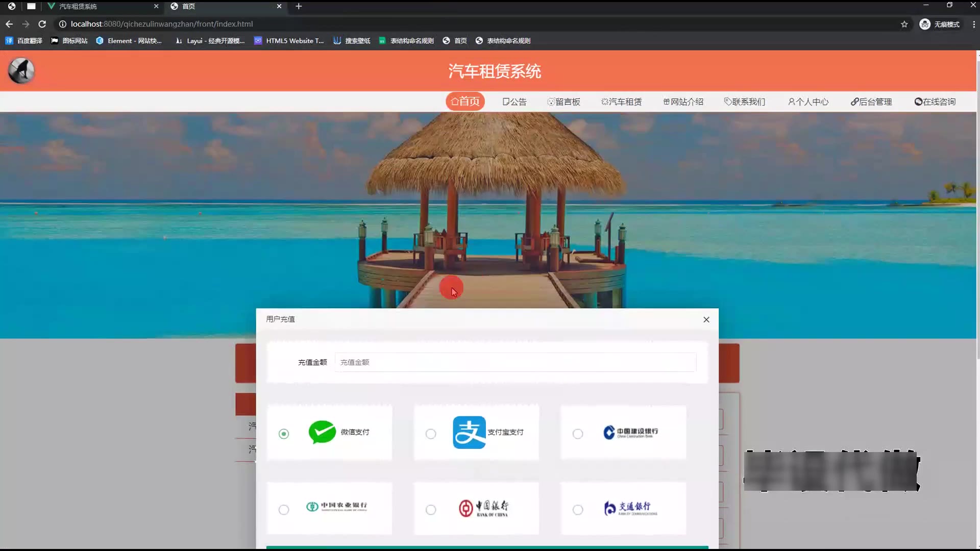The image size is (980, 551).
Task: Open a new browser tab with plus icon
Action: click(299, 6)
